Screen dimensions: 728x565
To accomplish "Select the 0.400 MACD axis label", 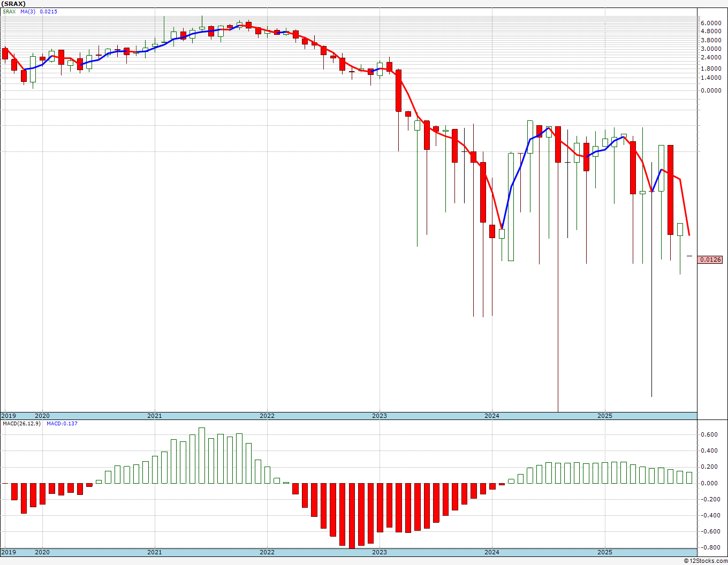I will tap(709, 451).
